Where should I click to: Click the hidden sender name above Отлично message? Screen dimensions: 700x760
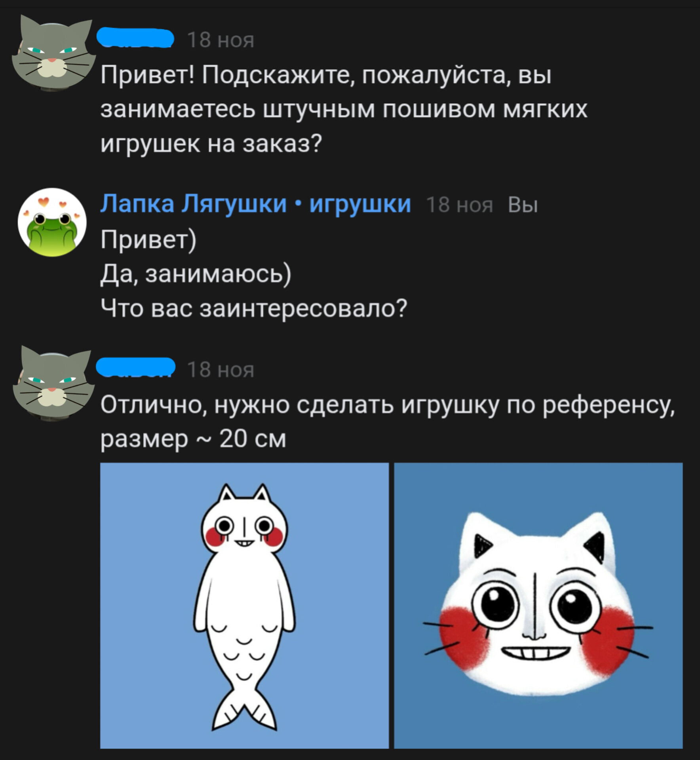click(136, 367)
